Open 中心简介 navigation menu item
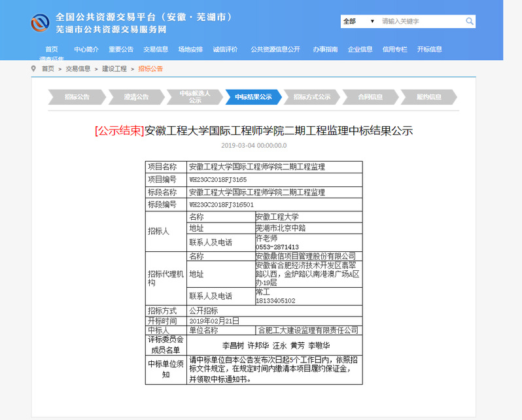522x420 pixels. coord(86,49)
